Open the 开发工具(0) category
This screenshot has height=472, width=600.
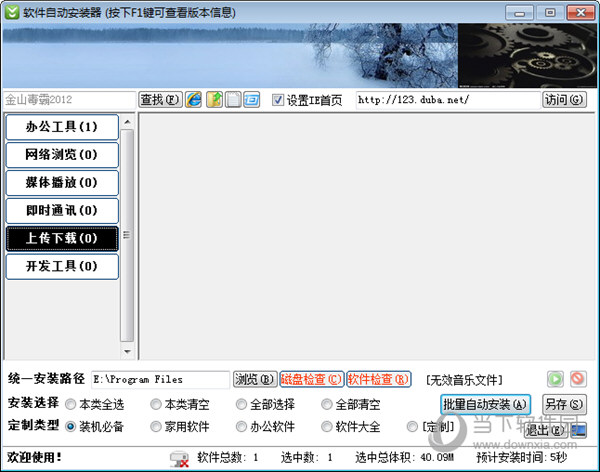pos(62,266)
